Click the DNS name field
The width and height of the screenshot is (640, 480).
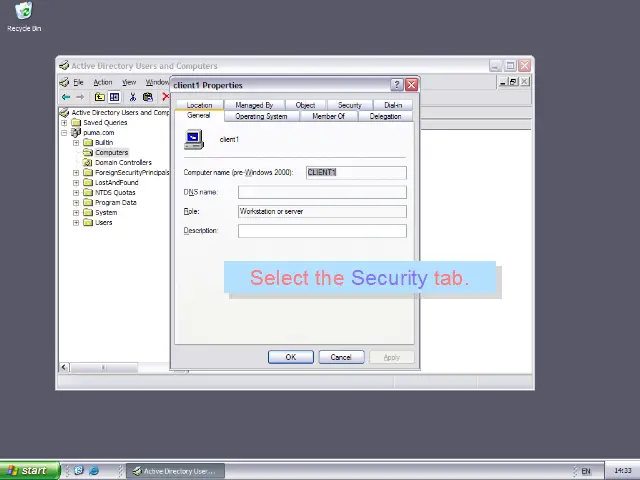click(x=322, y=192)
